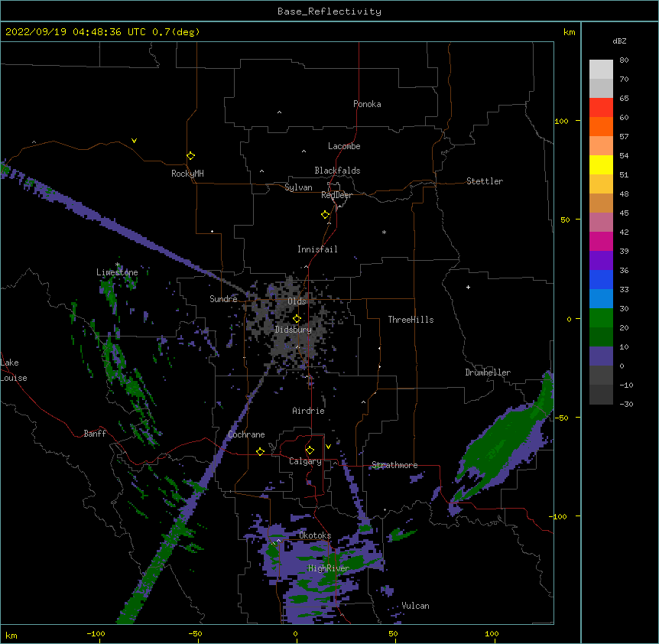Click the ThreeHills label
This screenshot has height=644, width=659.
411,320
